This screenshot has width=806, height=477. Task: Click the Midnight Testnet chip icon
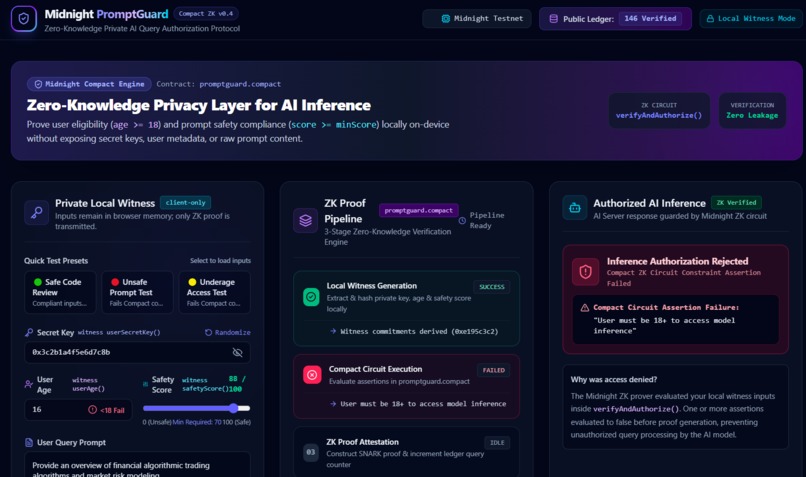point(446,19)
